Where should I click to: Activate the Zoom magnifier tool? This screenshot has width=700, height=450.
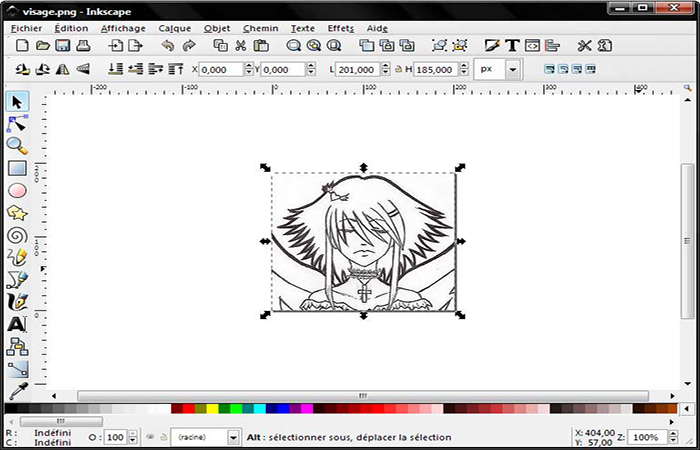click(17, 146)
